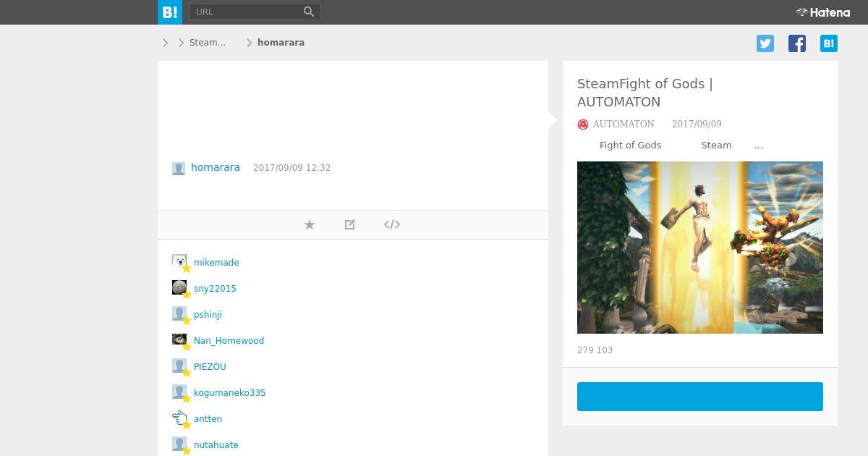The width and height of the screenshot is (868, 456).
Task: Open mikemade's profile link
Action: (216, 263)
